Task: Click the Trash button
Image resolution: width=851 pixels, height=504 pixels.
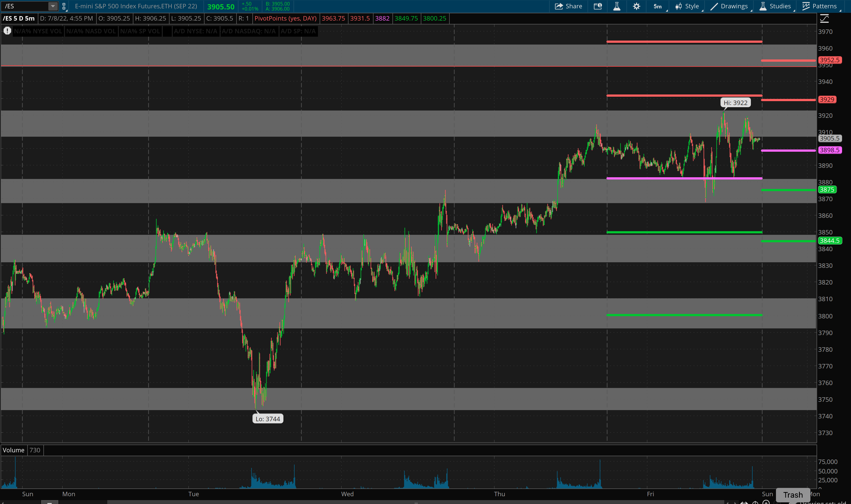Action: coord(793,495)
